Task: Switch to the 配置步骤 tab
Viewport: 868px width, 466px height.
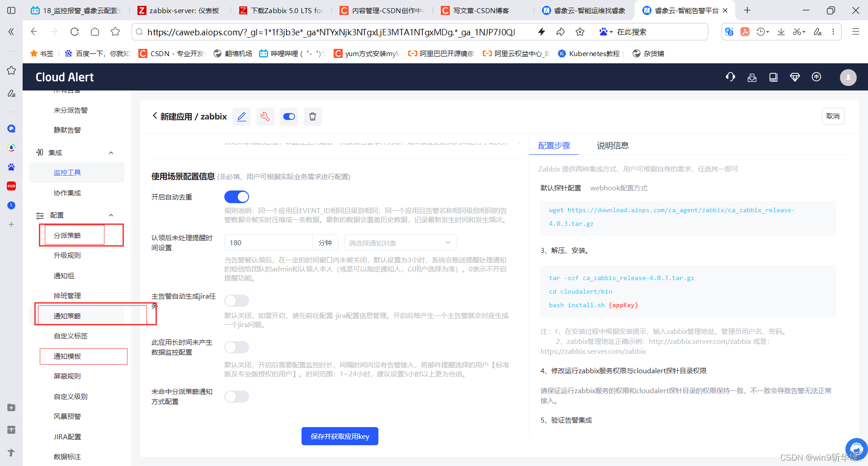Action: 554,146
